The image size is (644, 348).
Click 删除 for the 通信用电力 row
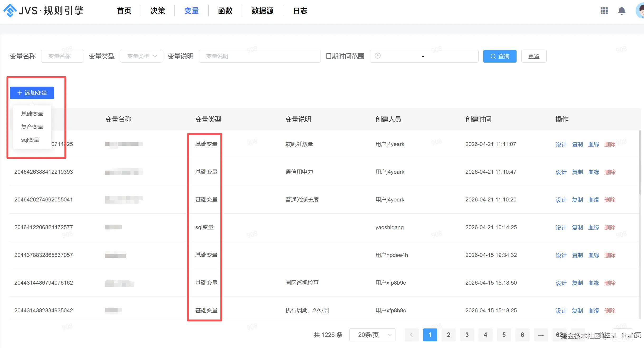coord(610,172)
